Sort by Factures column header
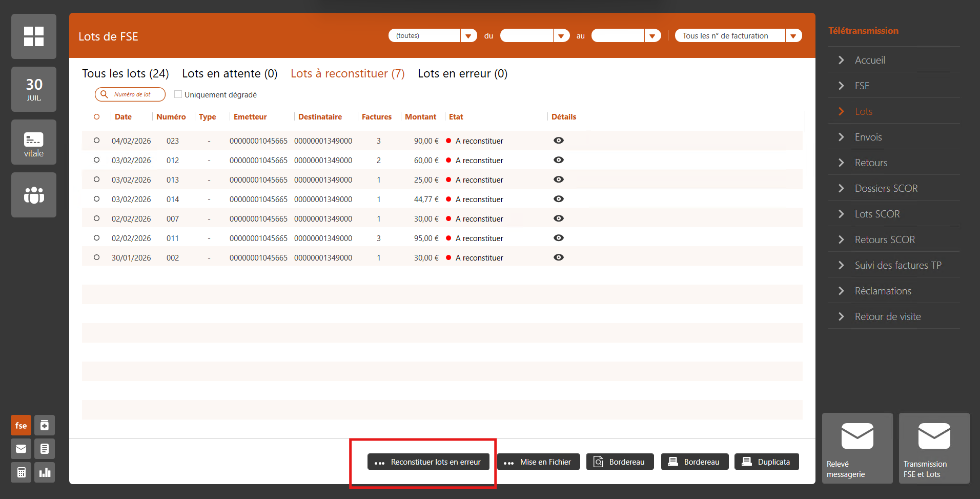 (377, 117)
